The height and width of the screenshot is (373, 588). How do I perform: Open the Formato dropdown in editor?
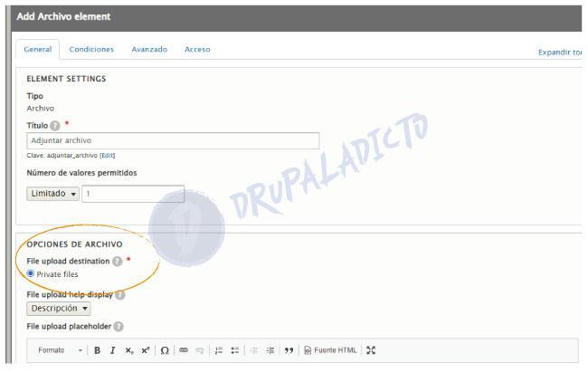60,350
